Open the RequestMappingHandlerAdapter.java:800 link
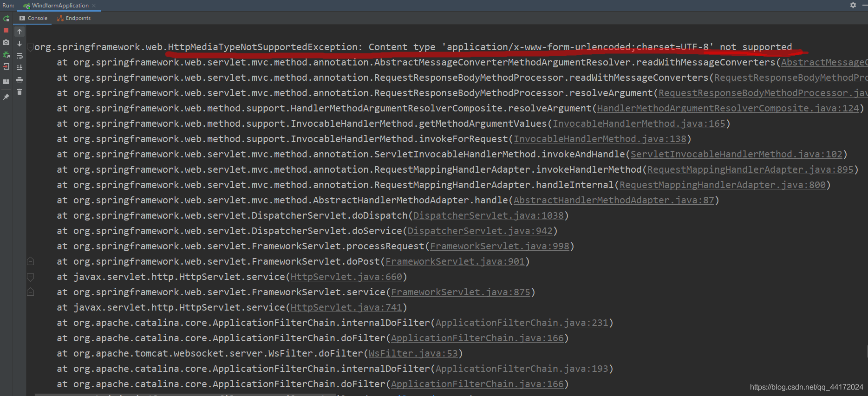Screen dimensions: 868x396 pos(722,185)
